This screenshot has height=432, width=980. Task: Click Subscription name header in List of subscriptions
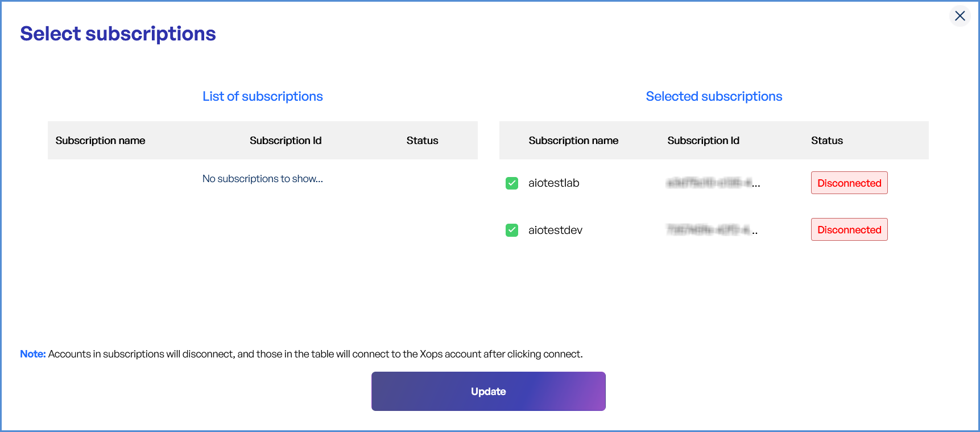point(100,141)
